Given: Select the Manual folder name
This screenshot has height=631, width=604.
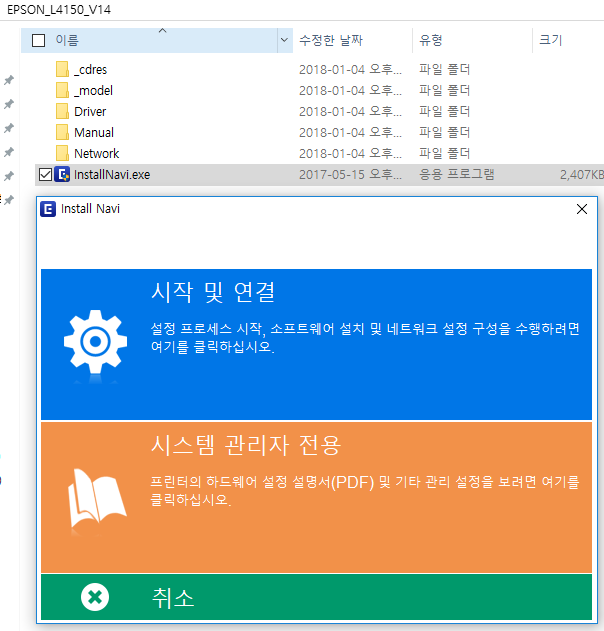Looking at the screenshot, I should pos(94,132).
